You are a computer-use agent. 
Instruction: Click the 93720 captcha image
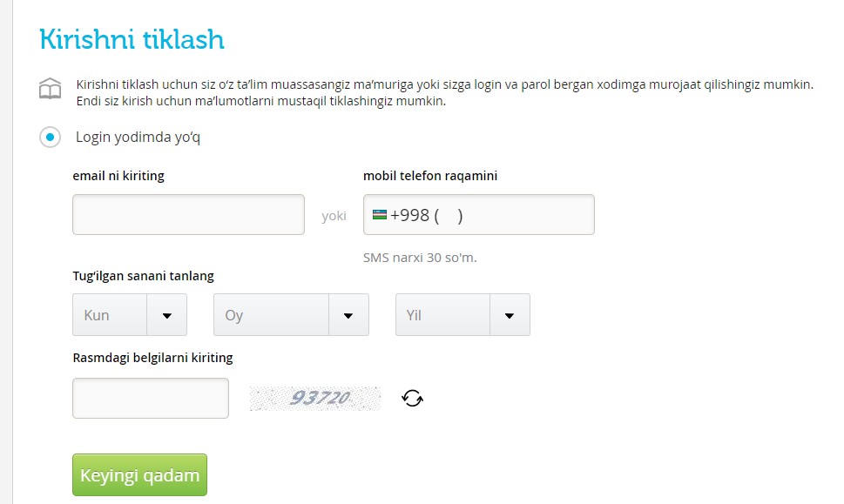pos(315,399)
